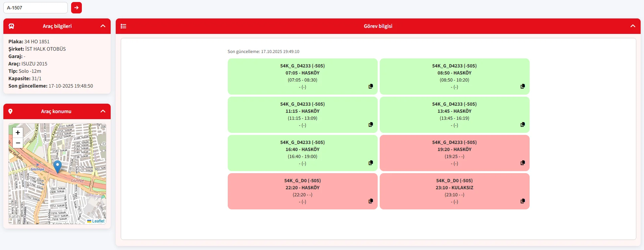644x250 pixels.
Task: Collapse the Görev bilgisi panel
Action: 633,26
